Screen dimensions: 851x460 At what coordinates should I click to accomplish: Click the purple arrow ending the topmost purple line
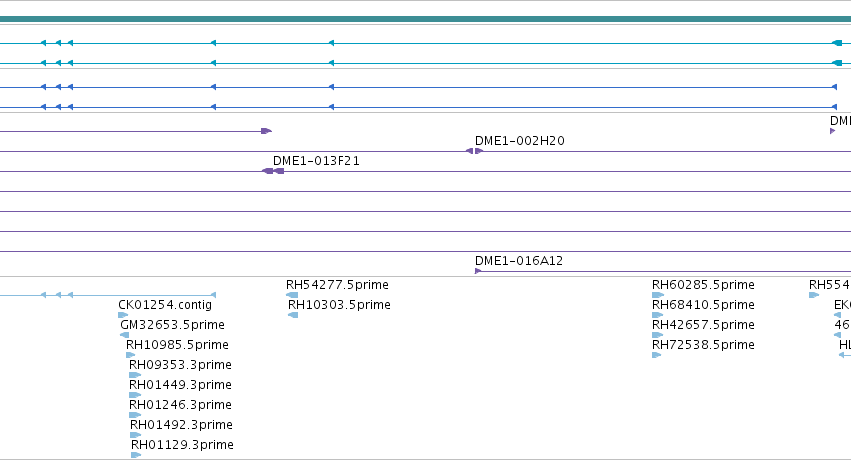[x=266, y=131]
